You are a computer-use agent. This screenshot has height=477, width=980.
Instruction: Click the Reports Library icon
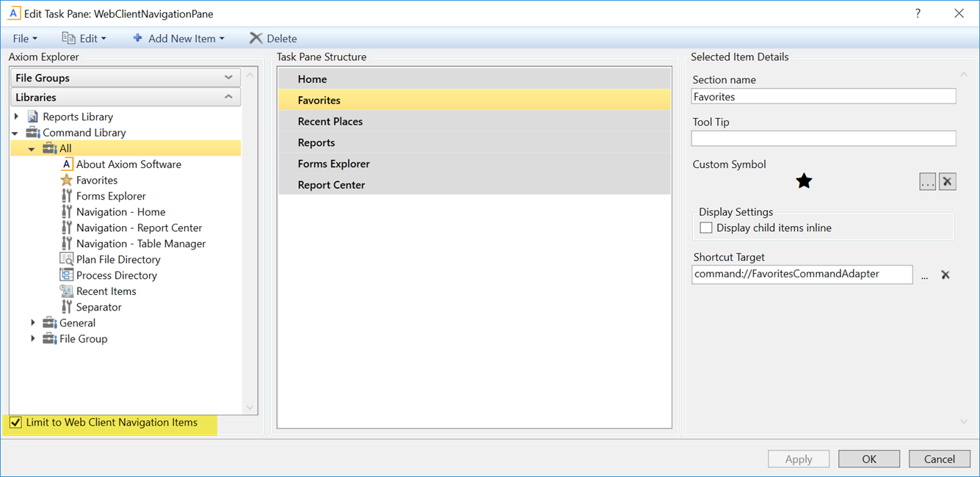(x=33, y=117)
